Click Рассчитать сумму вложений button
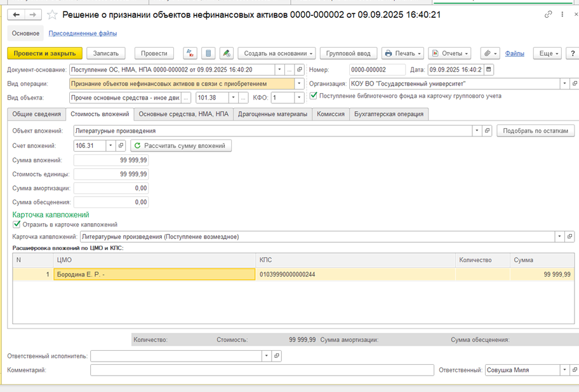 coord(181,146)
